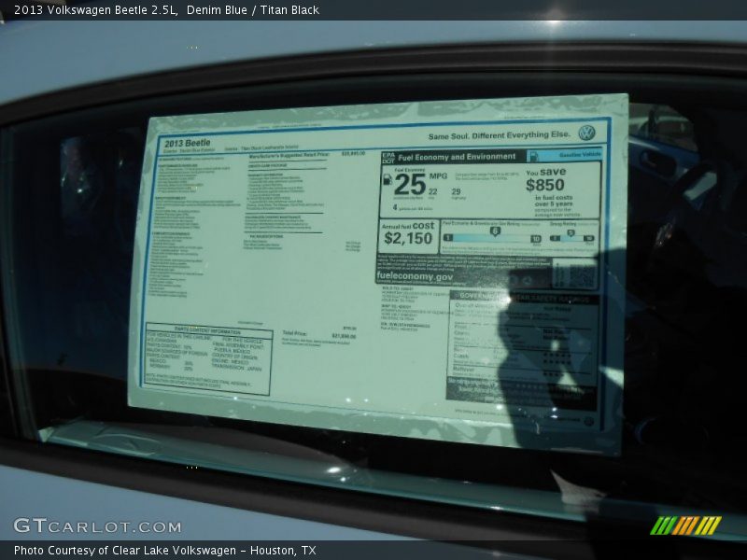Click the Total Price line

point(318,334)
